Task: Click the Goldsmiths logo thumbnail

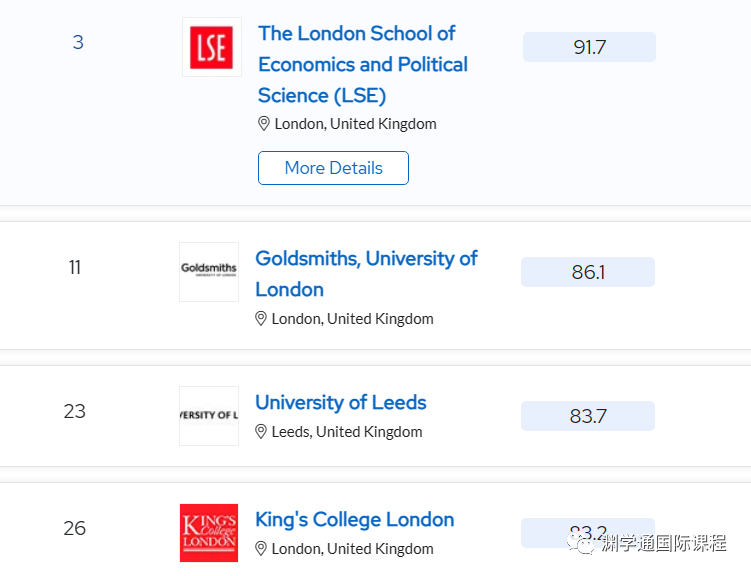Action: pyautogui.click(x=209, y=272)
